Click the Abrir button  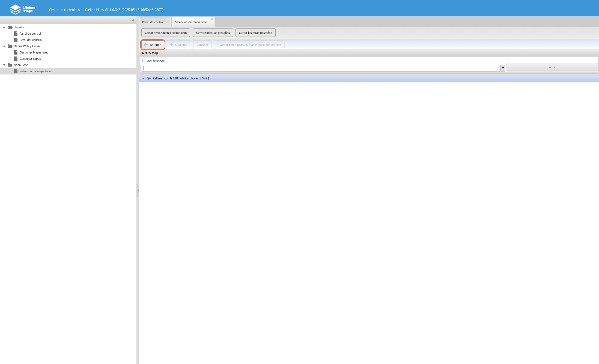click(x=552, y=67)
